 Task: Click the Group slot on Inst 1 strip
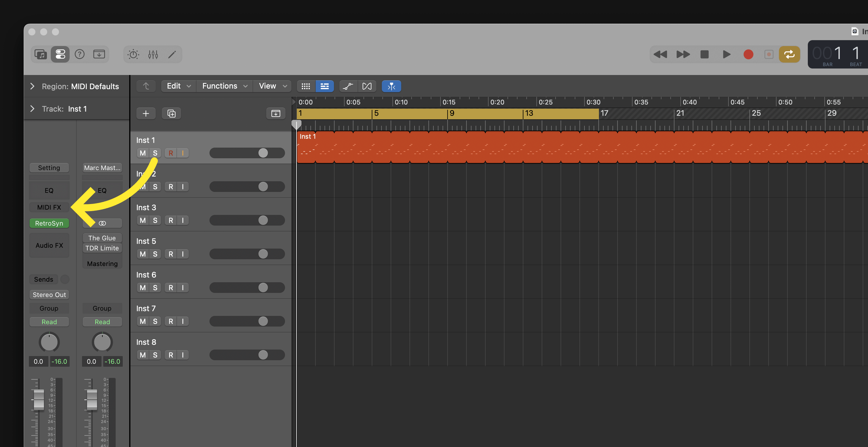tap(49, 309)
